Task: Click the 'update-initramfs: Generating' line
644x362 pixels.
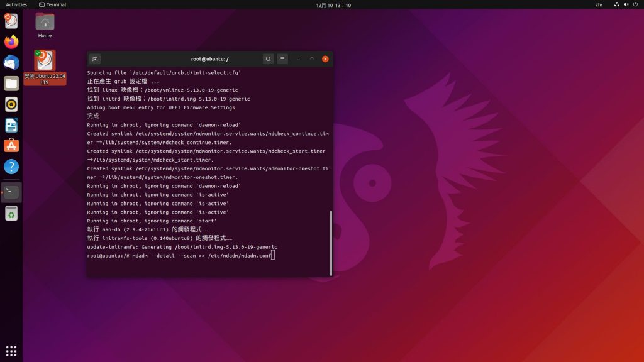Action: coord(182,247)
